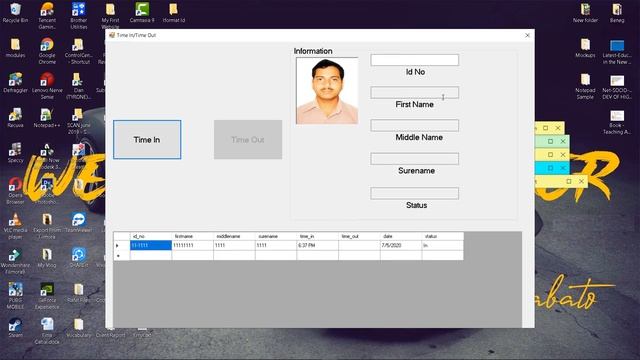Open the GeForce Experience shortcut

[x=47, y=296]
